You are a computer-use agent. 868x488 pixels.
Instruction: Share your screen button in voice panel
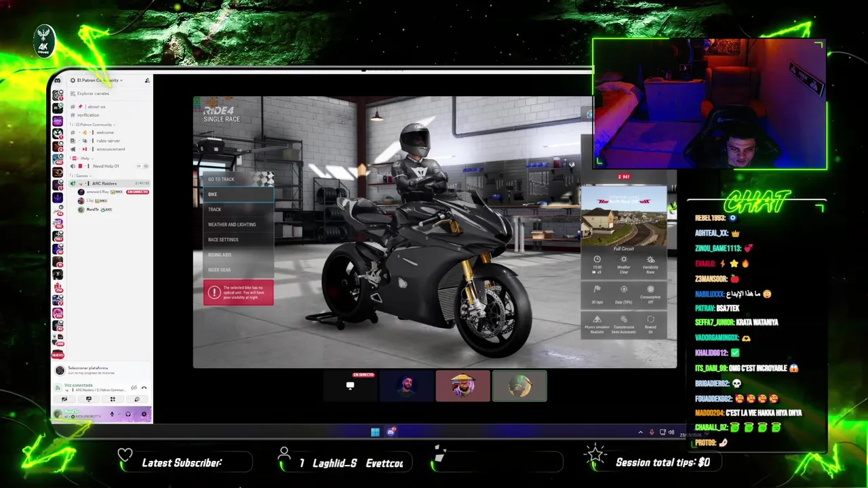(x=88, y=399)
